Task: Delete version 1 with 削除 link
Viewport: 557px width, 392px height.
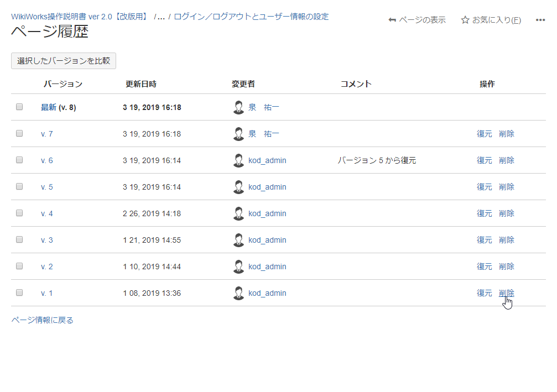Action: pos(506,293)
